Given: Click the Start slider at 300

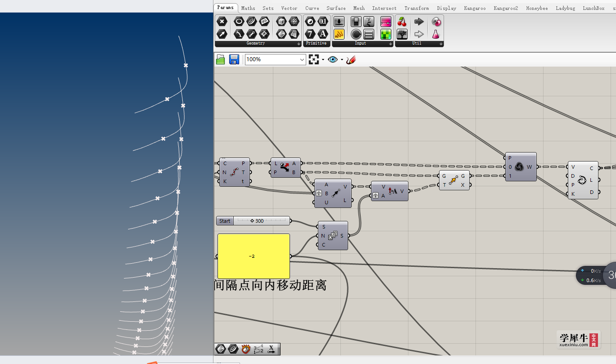Looking at the screenshot, I should pyautogui.click(x=262, y=221).
